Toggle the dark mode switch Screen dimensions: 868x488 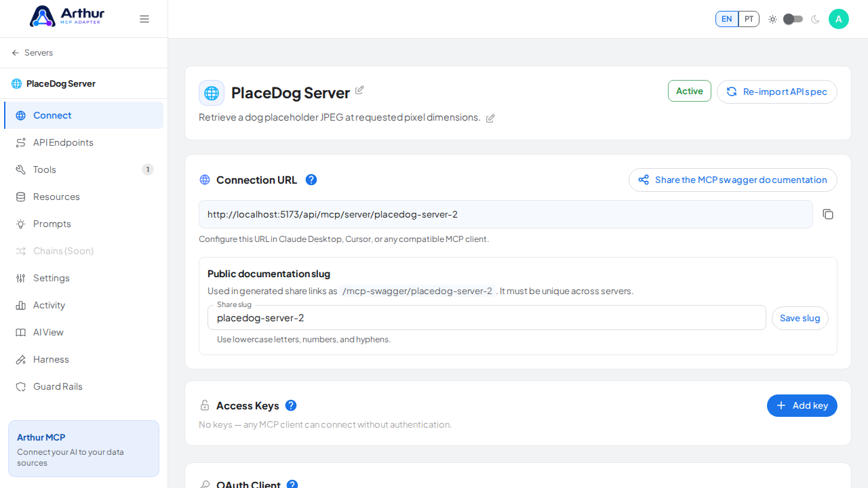tap(793, 19)
